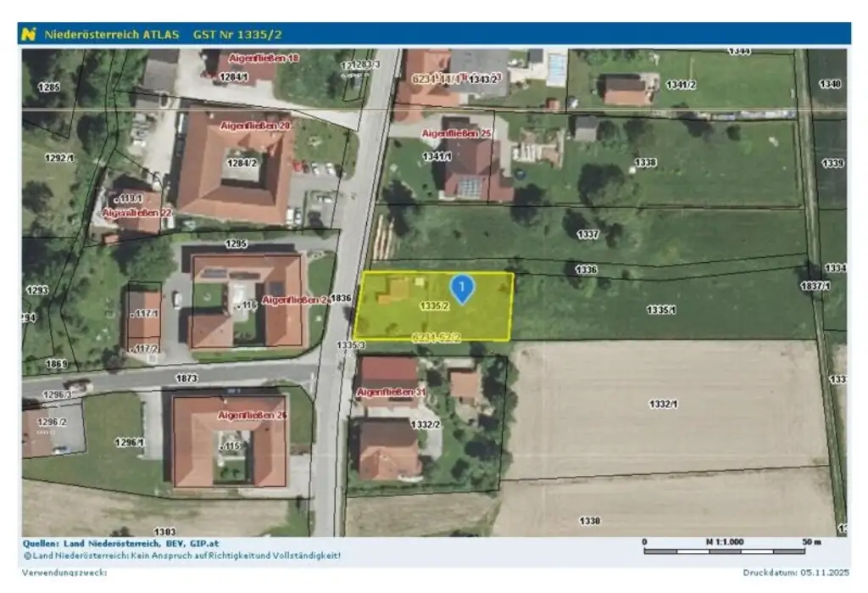Click the blue location marker numbered 1

point(462,289)
